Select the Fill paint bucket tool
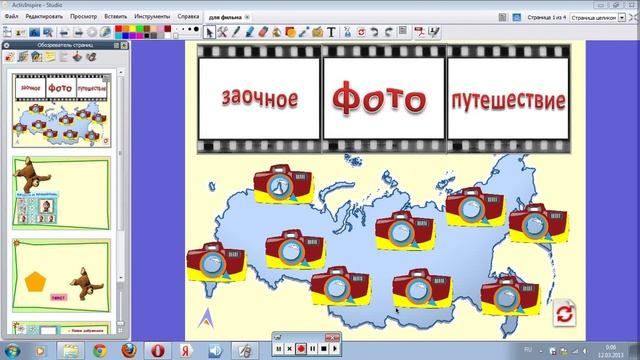640x360 pixels. [277, 32]
